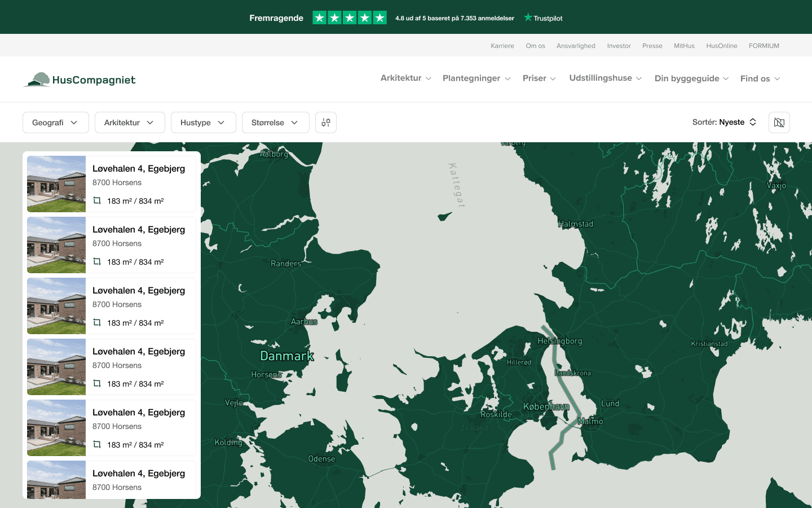Viewport: 812px width, 508px height.
Task: Click the HusCompagniet logo
Action: point(80,80)
